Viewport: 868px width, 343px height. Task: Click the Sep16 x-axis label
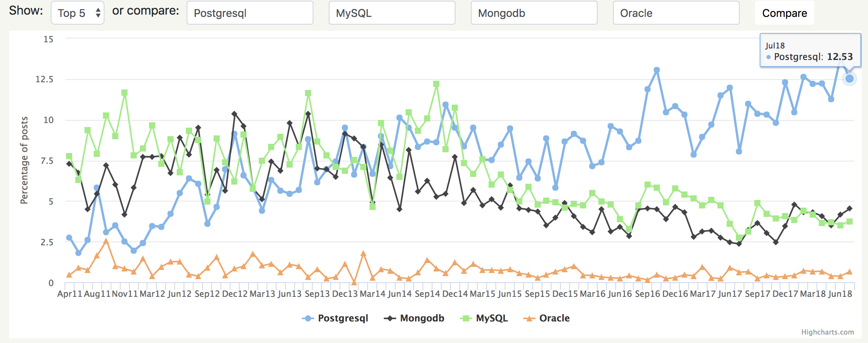648,294
